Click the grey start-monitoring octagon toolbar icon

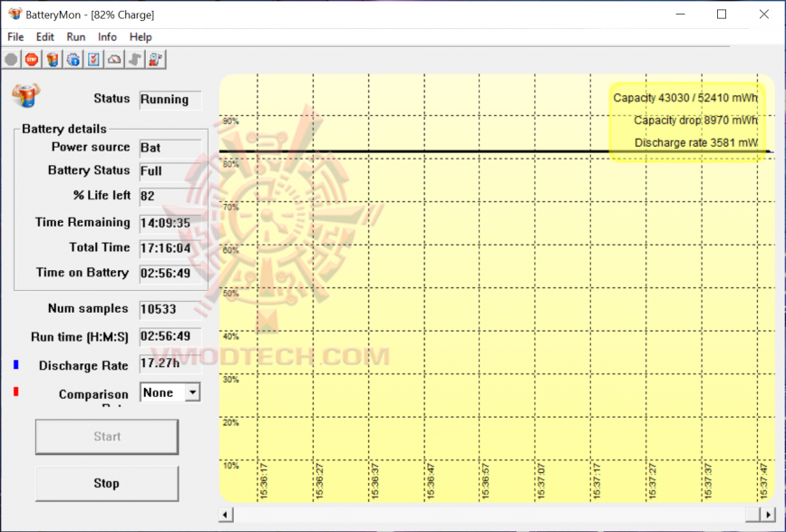[x=11, y=60]
